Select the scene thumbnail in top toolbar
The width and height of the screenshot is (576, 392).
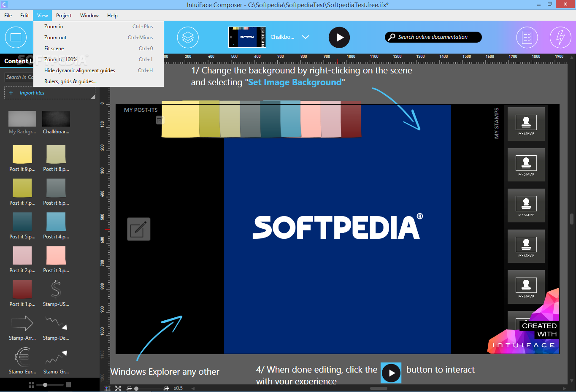coord(247,37)
